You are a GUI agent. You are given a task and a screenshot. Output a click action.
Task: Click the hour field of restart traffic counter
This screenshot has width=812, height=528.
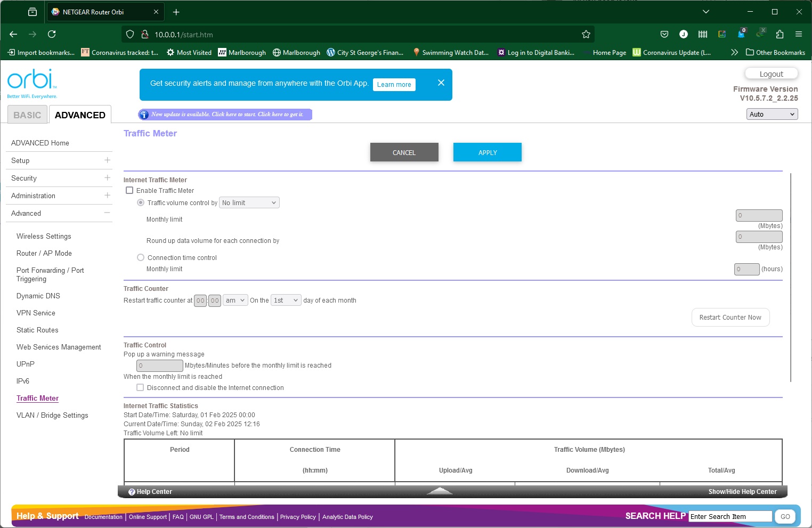click(x=200, y=300)
